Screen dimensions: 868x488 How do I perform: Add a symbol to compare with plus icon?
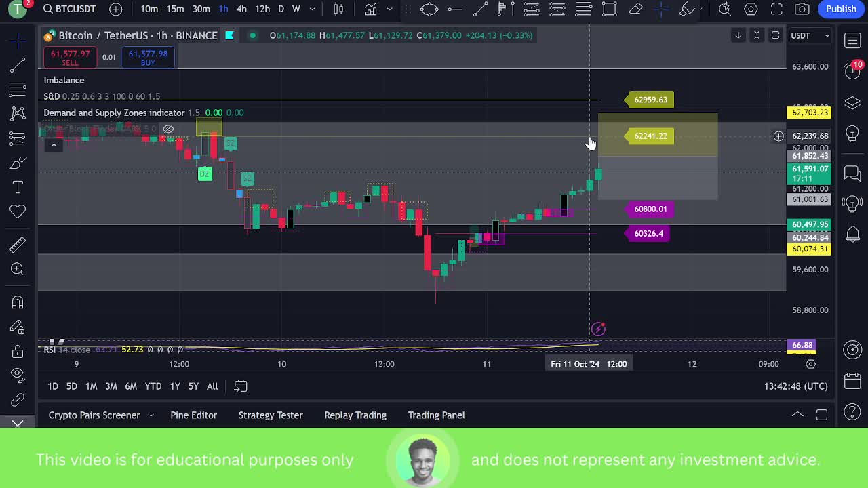pyautogui.click(x=116, y=9)
